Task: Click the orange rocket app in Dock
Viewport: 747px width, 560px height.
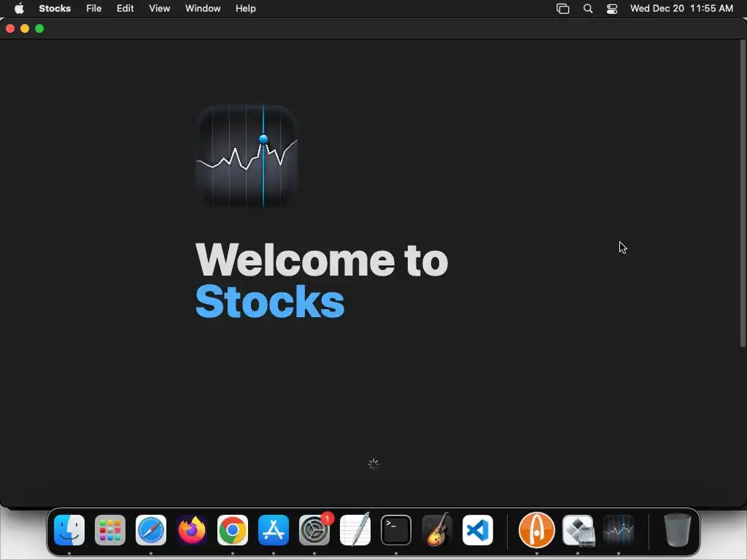Action: tap(536, 530)
